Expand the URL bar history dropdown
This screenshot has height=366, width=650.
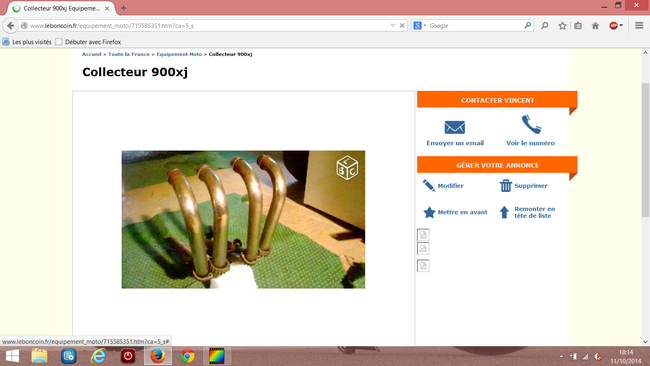click(393, 26)
